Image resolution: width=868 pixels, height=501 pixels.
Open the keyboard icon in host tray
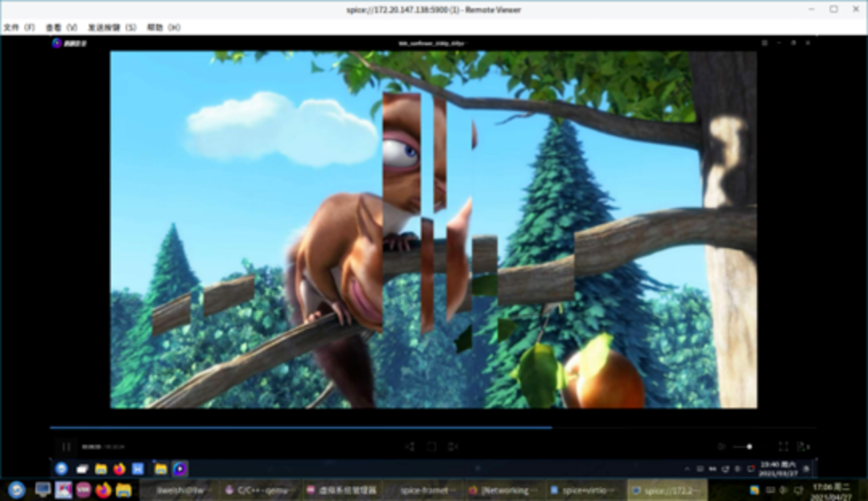point(770,490)
